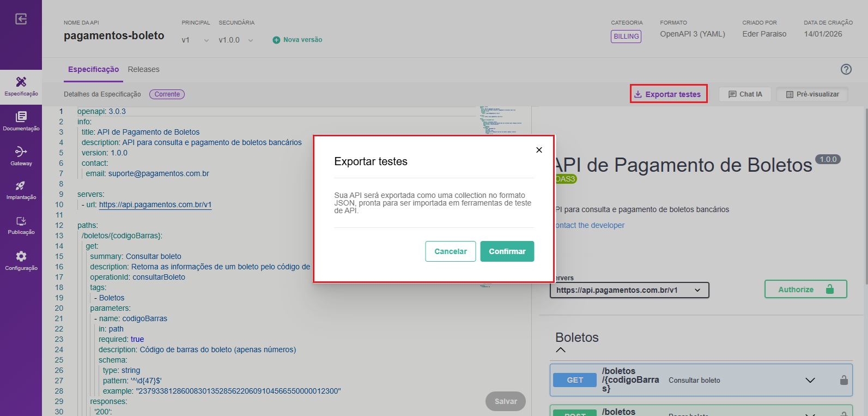This screenshot has width=868, height=416.
Task: Open the Publicação sidebar icon
Action: pos(21,225)
